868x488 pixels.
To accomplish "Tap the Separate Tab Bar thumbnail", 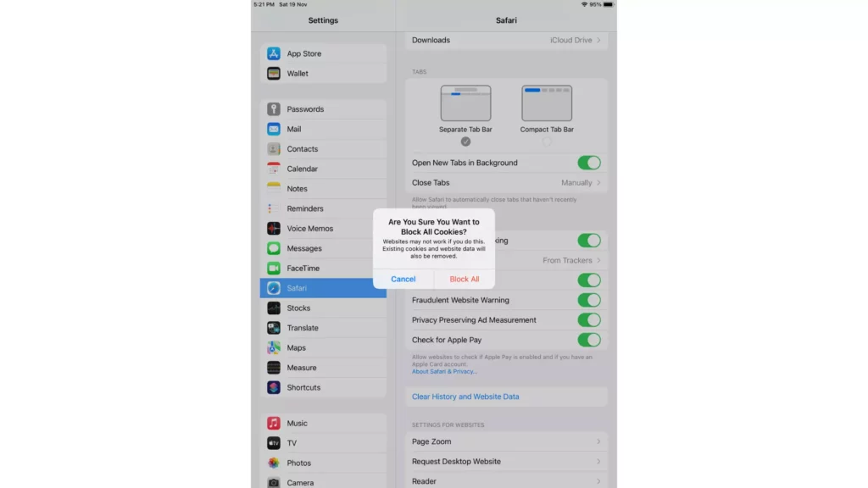I will (465, 103).
